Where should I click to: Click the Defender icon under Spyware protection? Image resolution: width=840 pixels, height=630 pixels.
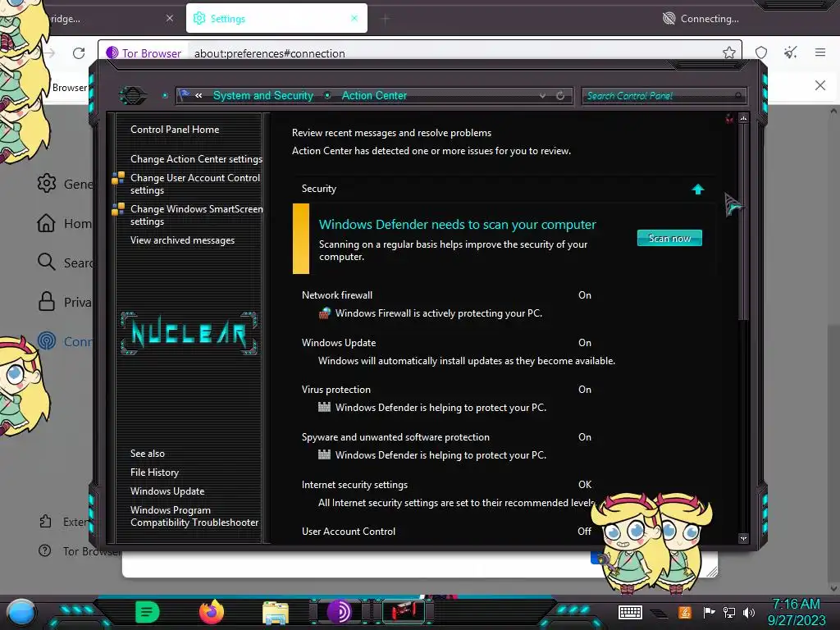click(324, 454)
